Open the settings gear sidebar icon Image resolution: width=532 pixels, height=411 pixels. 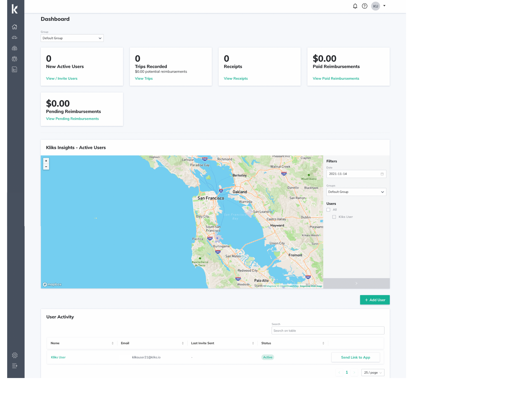15,355
